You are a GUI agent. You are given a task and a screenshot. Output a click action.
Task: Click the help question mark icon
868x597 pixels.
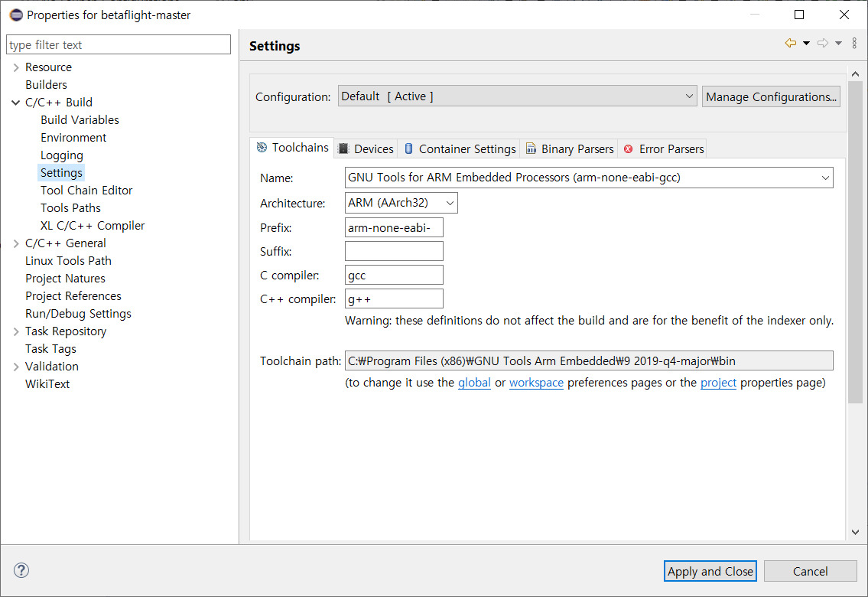tap(21, 570)
